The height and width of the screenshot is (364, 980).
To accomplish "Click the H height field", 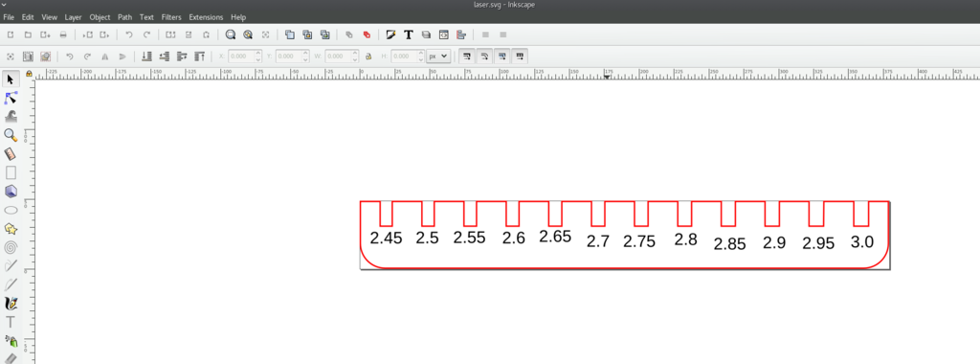I will (408, 57).
